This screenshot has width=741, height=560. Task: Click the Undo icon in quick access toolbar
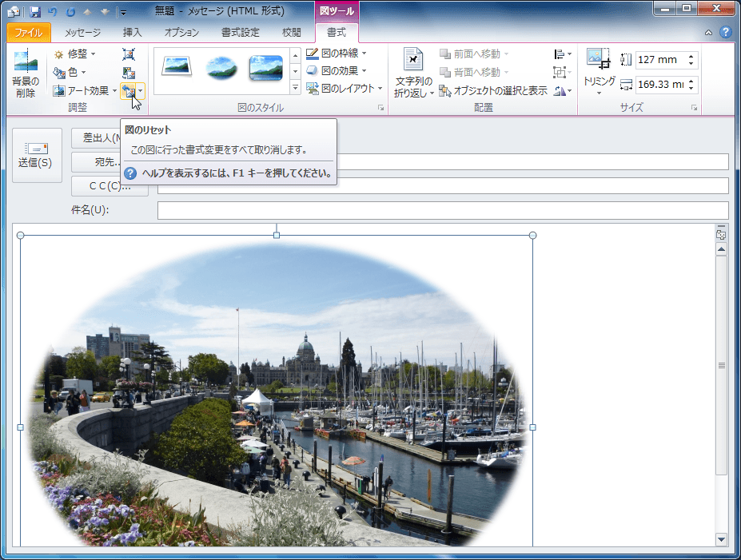point(53,11)
